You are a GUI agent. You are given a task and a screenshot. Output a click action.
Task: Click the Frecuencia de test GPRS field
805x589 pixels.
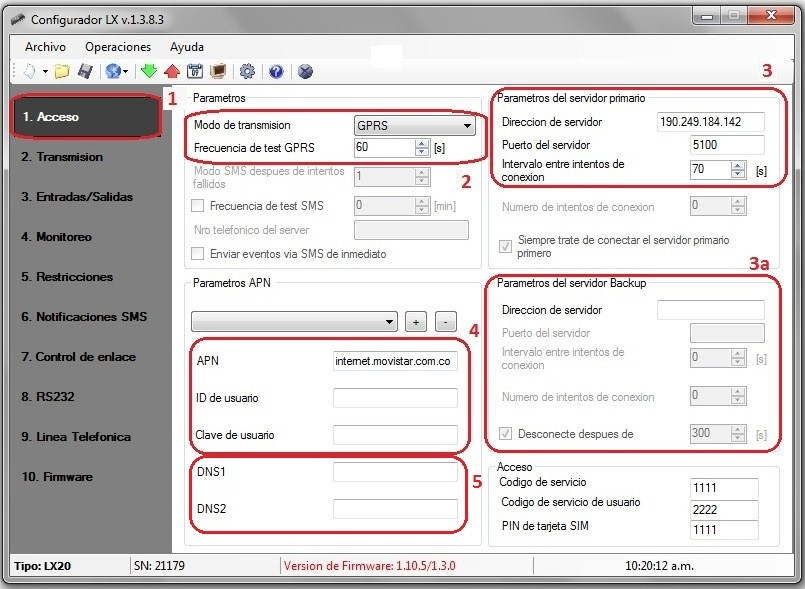tap(385, 147)
